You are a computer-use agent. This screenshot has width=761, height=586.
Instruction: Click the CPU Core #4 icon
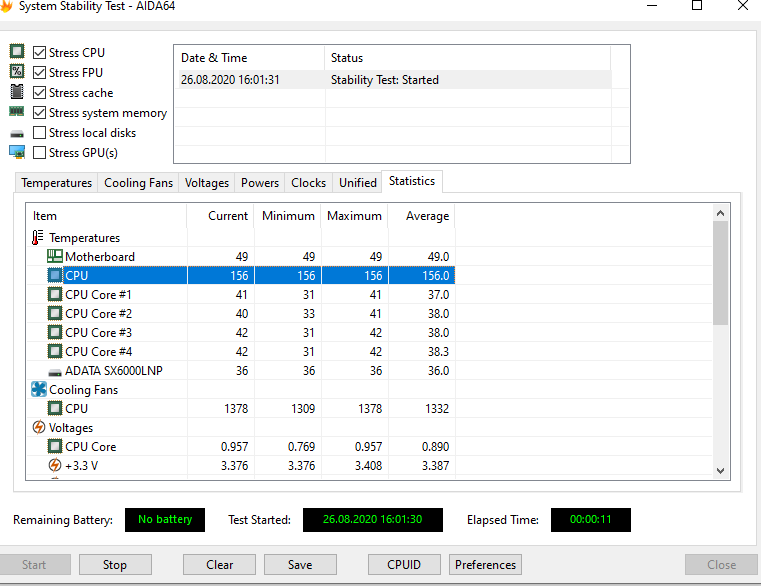pos(55,351)
